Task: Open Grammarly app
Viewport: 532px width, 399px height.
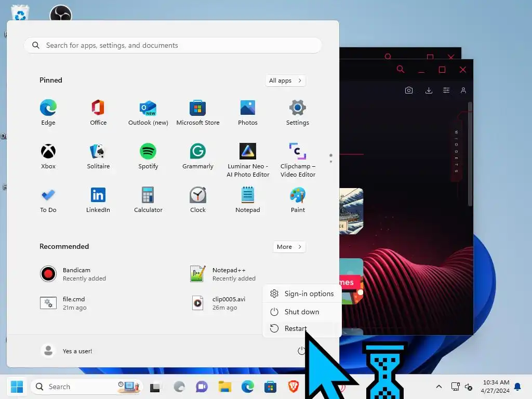Action: (x=198, y=156)
